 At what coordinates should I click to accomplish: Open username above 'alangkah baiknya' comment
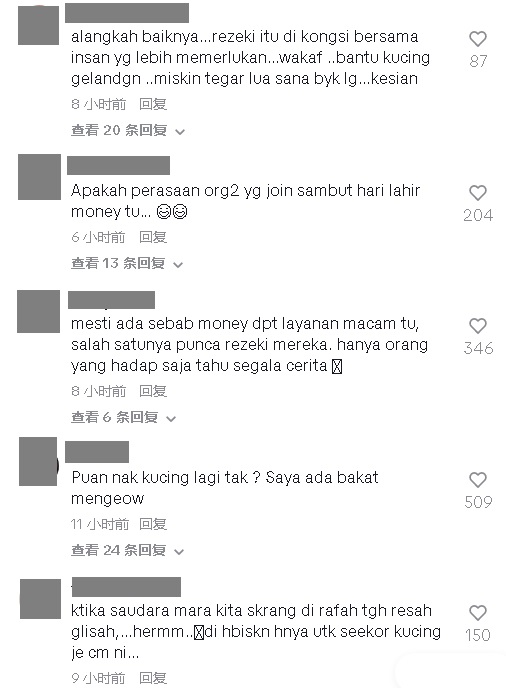click(x=127, y=13)
